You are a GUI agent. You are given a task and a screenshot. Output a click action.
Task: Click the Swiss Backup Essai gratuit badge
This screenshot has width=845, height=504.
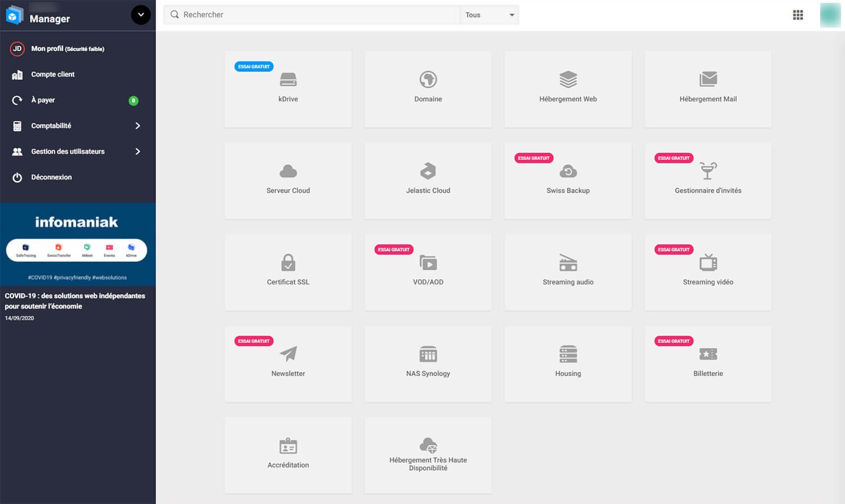pyautogui.click(x=534, y=158)
